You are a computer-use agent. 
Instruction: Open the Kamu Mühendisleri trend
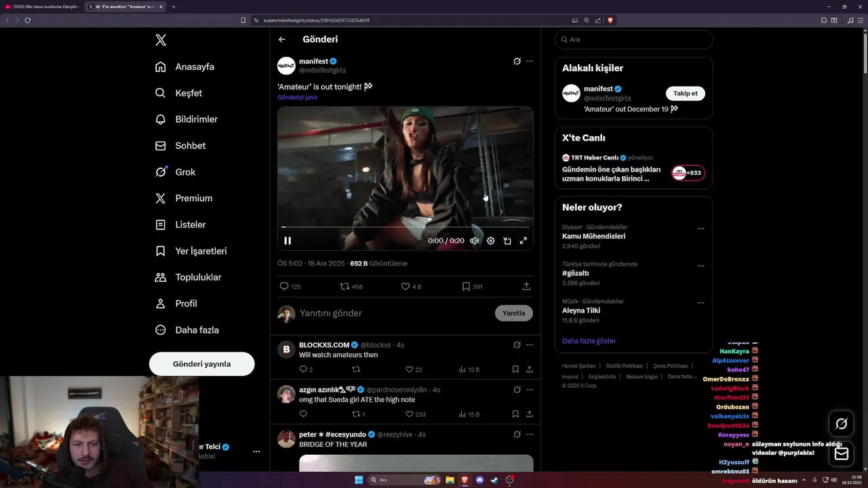(594, 237)
